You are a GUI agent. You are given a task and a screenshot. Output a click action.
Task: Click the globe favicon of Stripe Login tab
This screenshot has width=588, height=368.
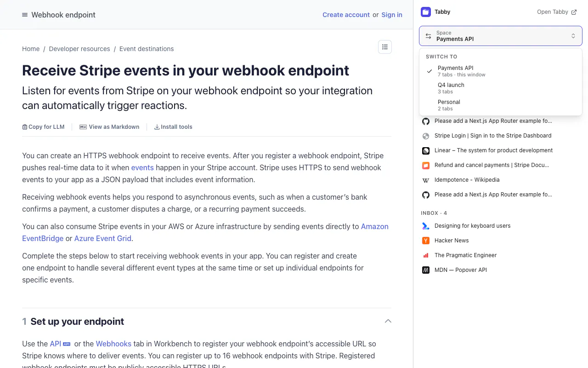tap(426, 136)
